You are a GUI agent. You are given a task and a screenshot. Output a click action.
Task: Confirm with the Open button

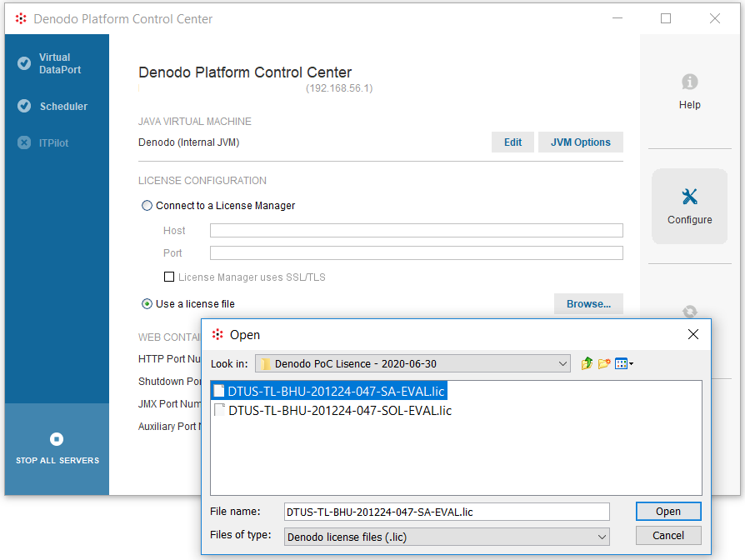(x=668, y=511)
